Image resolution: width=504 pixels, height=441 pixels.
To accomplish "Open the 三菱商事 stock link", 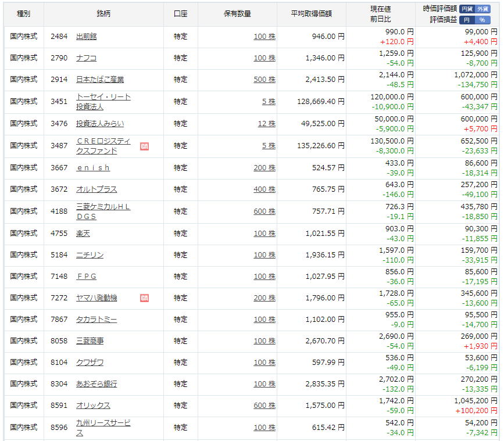I will [x=90, y=341].
